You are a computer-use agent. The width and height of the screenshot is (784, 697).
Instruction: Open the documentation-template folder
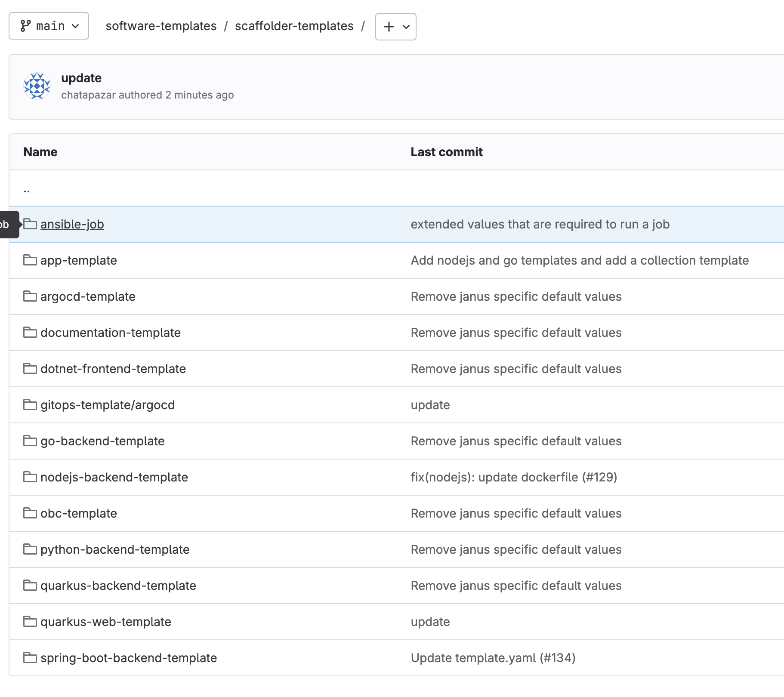(111, 333)
